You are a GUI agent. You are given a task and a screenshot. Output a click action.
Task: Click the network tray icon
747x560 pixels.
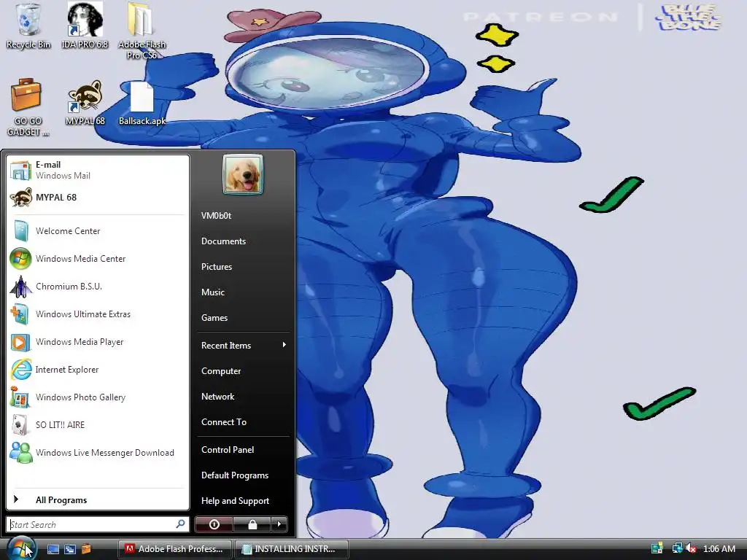(x=676, y=548)
